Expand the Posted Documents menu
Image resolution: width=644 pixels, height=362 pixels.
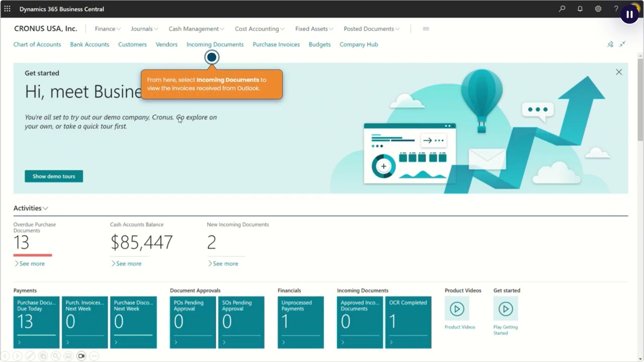tap(372, 29)
